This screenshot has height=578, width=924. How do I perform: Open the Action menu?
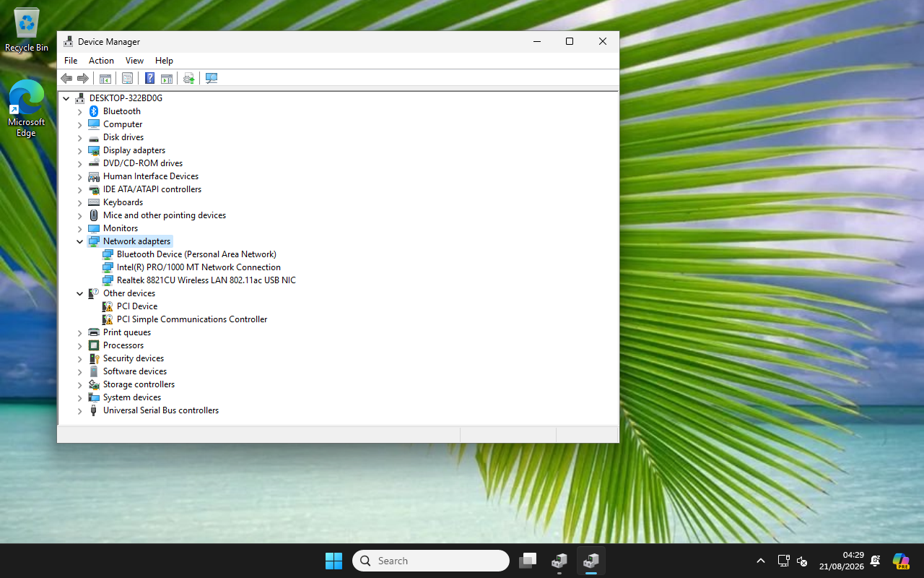tap(101, 61)
